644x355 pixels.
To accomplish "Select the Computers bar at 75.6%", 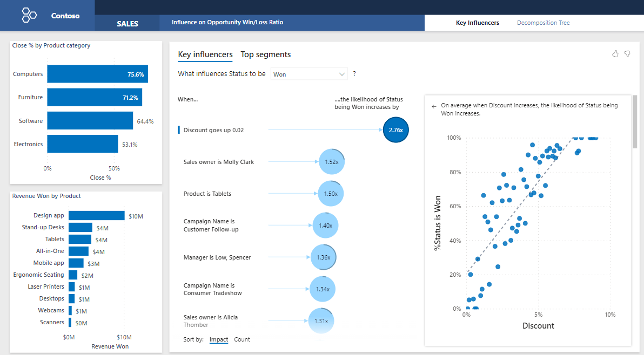I will [x=97, y=74].
